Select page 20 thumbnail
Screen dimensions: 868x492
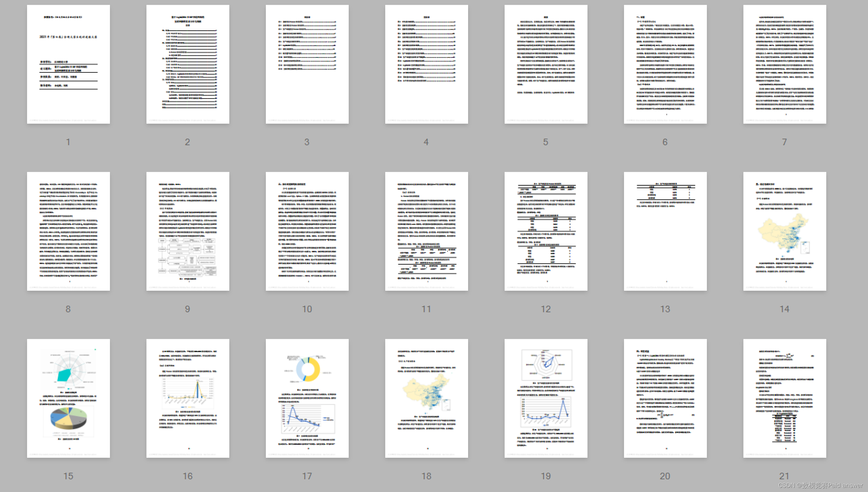[x=665, y=398]
